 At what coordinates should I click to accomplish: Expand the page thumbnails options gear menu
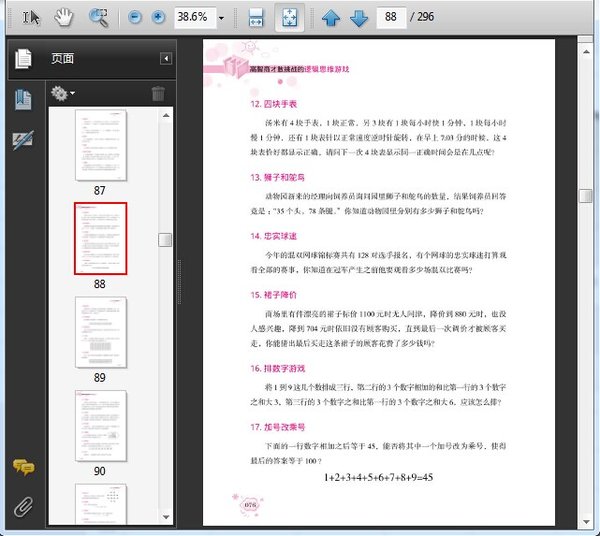[x=63, y=93]
